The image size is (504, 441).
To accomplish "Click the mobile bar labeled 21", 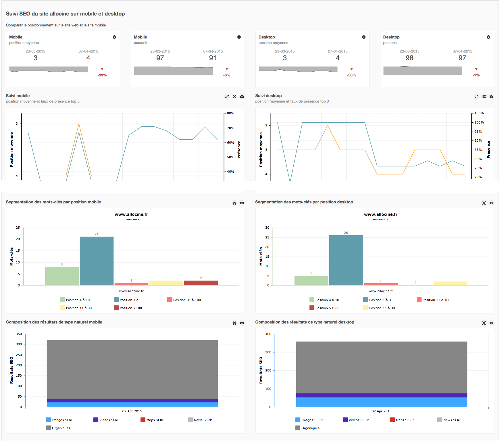I will point(97,261).
